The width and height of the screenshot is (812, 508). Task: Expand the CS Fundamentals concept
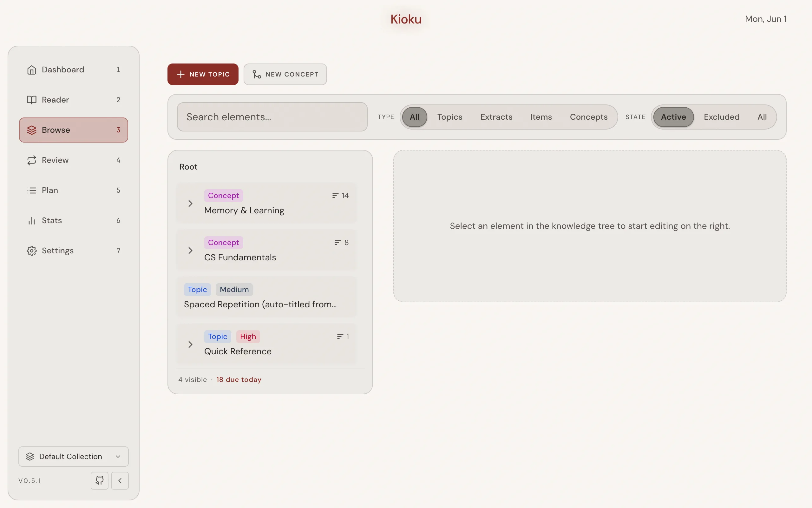[x=190, y=251]
